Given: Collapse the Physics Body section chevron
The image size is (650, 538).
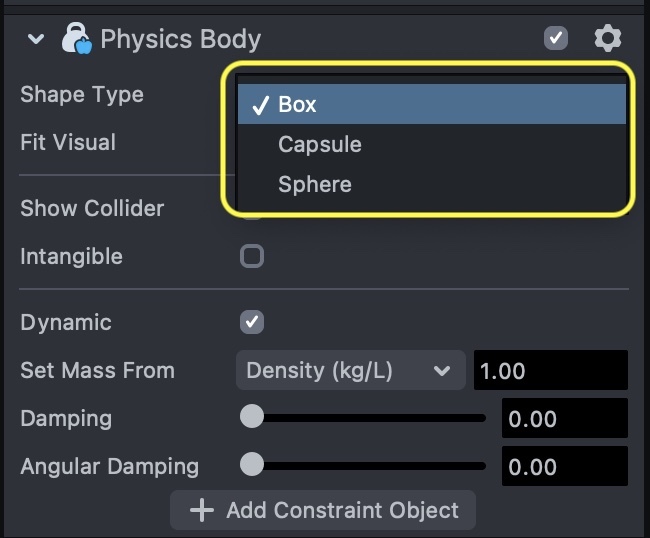Looking at the screenshot, I should pos(37,40).
